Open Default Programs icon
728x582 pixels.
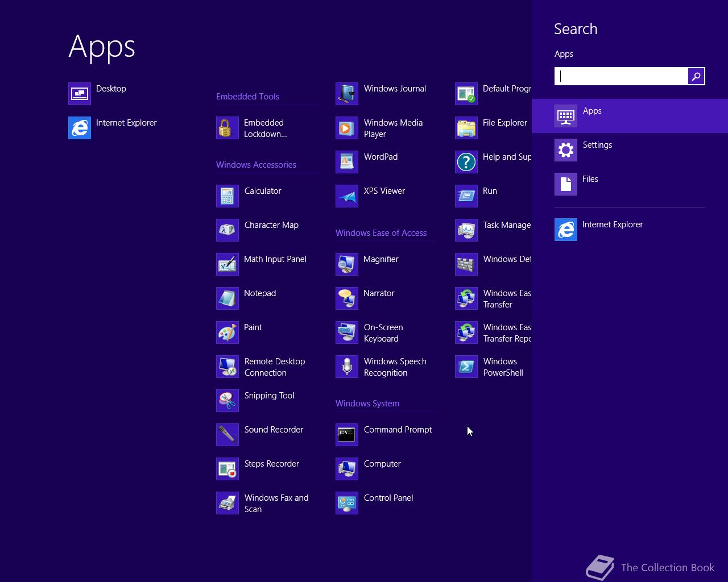point(466,94)
